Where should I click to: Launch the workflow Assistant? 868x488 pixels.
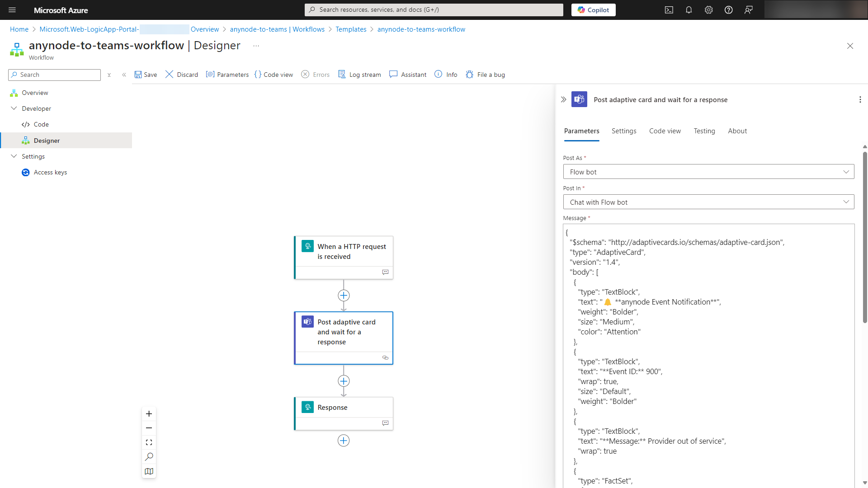pos(407,75)
